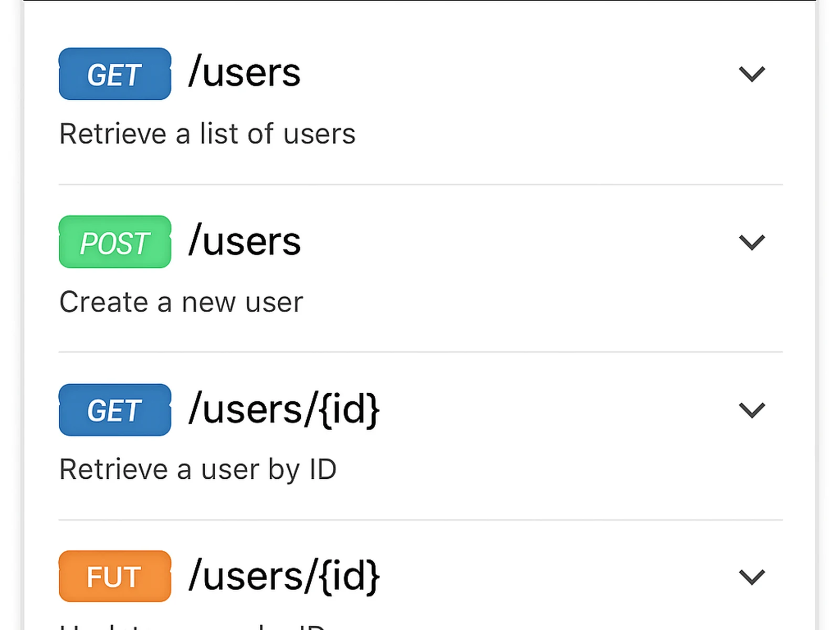Image resolution: width=840 pixels, height=630 pixels.
Task: Select the "Retrieve a list of users" description
Action: pyautogui.click(x=207, y=134)
